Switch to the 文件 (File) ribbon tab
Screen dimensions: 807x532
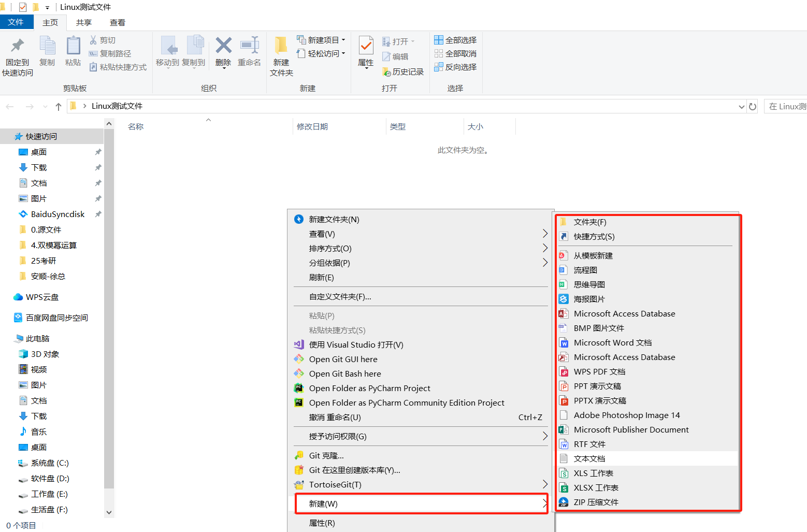[16, 22]
